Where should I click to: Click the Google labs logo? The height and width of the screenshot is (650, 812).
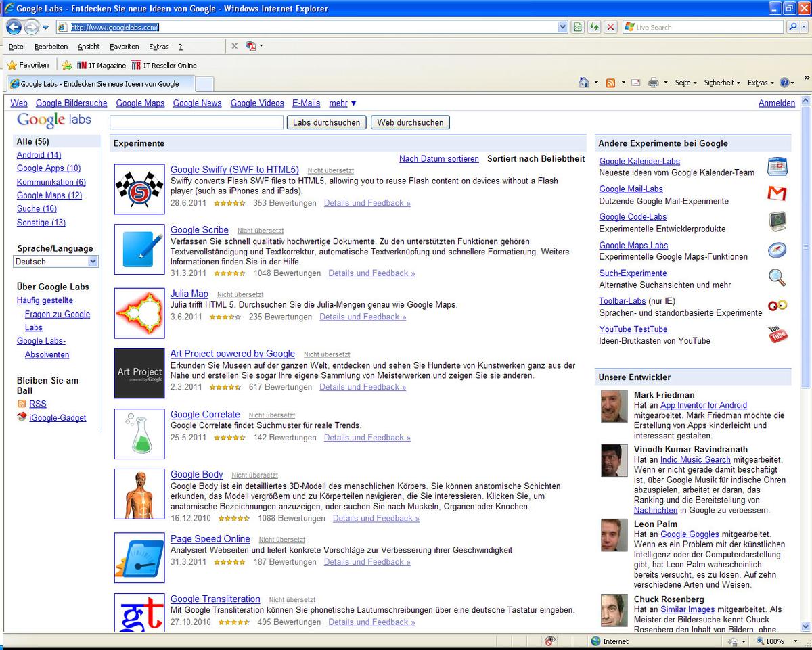click(x=54, y=120)
